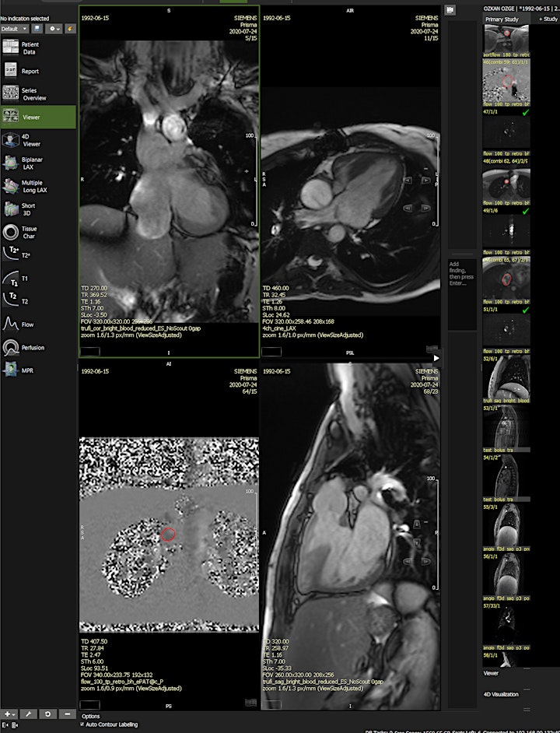Open the Tissue Char module
This screenshot has height=733, width=560.
37,233
